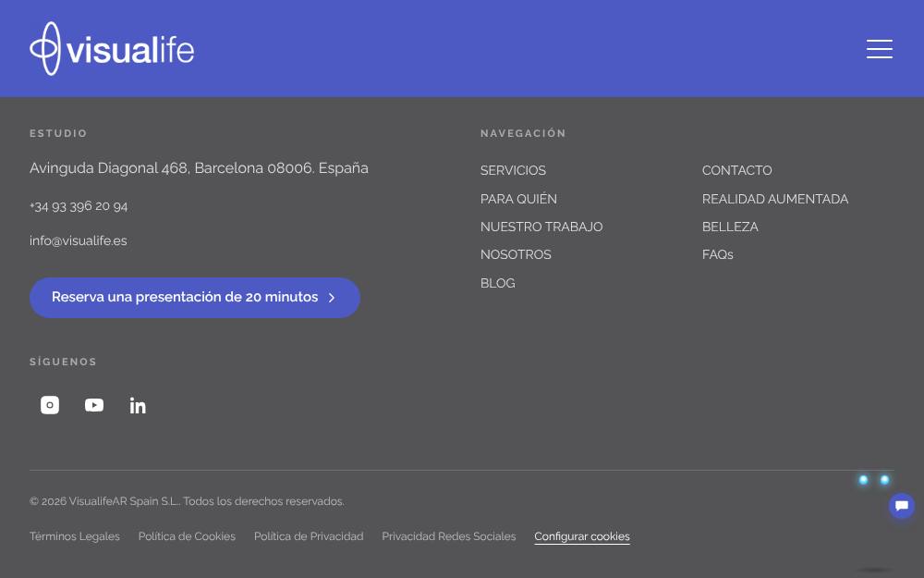
Task: Reserve a 20-minute presentation
Action: tap(195, 298)
